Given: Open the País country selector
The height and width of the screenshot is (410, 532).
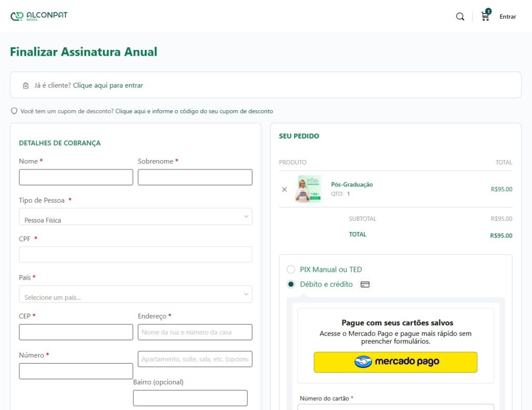Looking at the screenshot, I should tap(136, 294).
